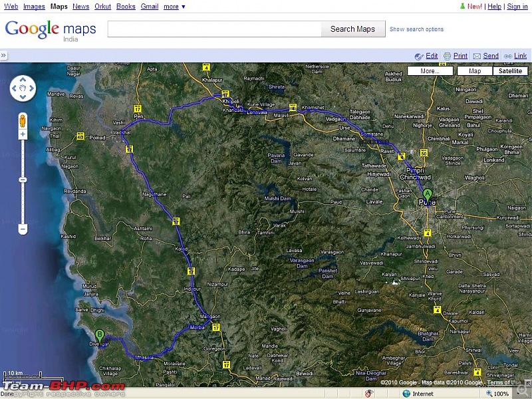Click the green New! flask icon
Image resolution: width=532 pixels, height=399 pixels.
coord(462,6)
